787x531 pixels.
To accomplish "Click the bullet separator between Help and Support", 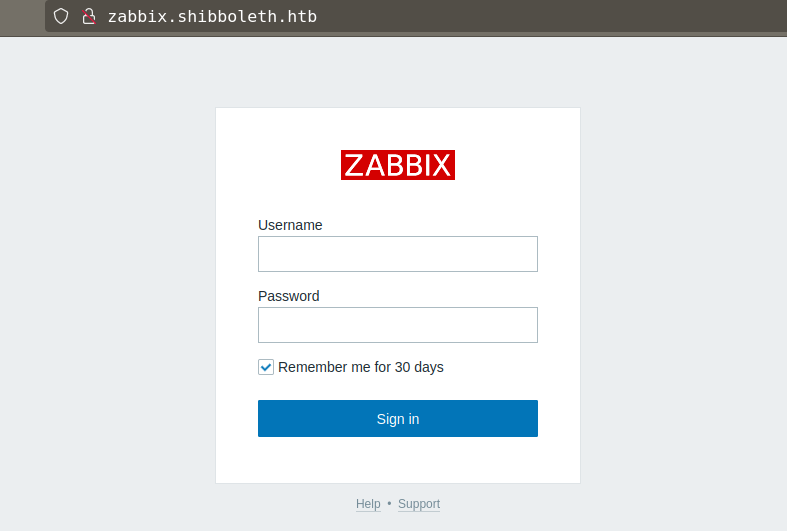I will coord(389,504).
